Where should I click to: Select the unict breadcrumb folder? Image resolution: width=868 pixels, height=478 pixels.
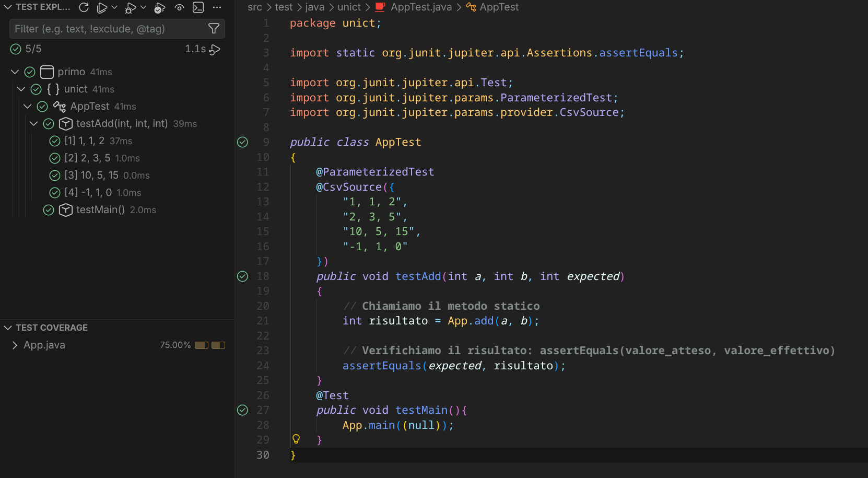point(349,7)
